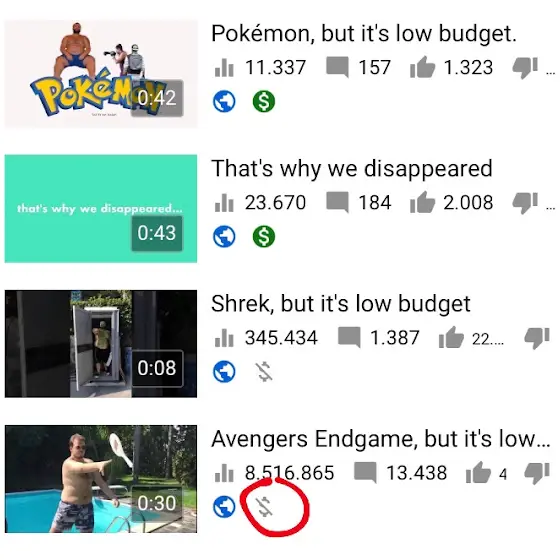Click the globe icon under That's why we disappeared

tap(224, 236)
